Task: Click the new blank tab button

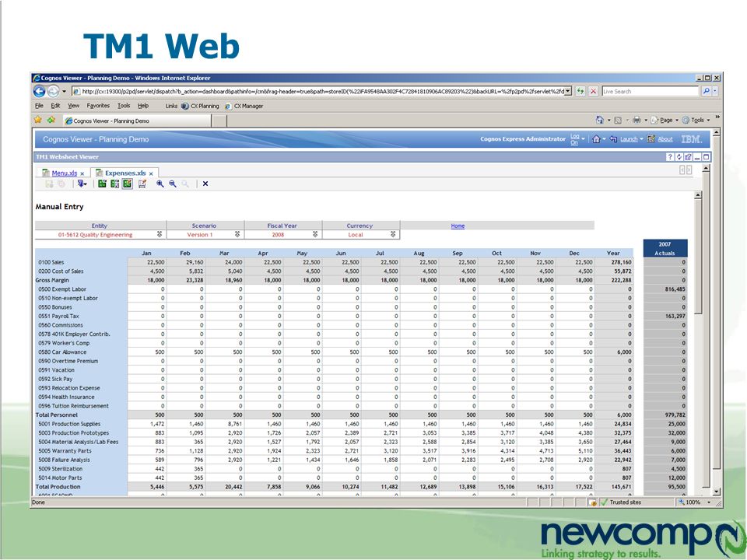Action: coord(219,121)
